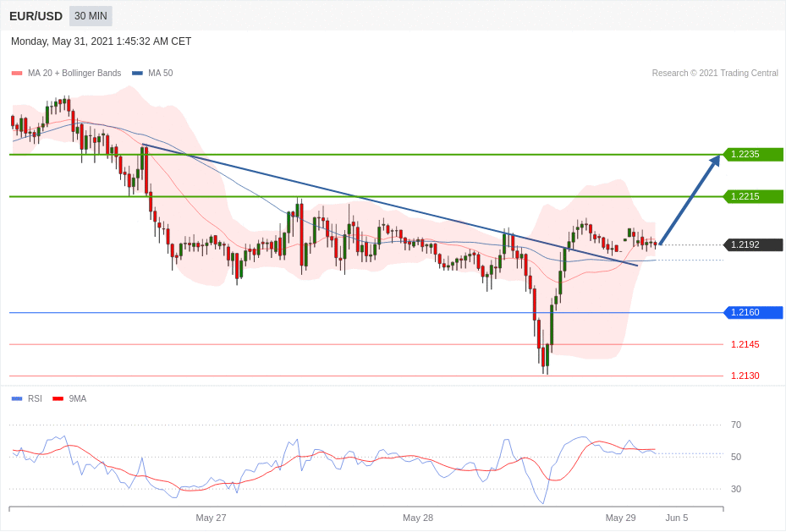This screenshot has width=786, height=532.
Task: Click the 1.2192 current price tag
Action: point(752,245)
